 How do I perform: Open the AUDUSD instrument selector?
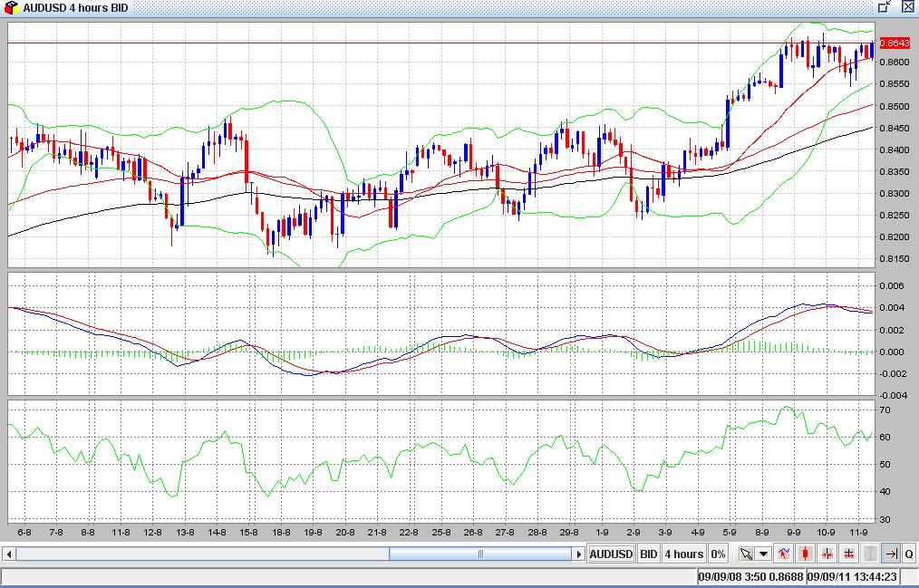click(x=612, y=554)
